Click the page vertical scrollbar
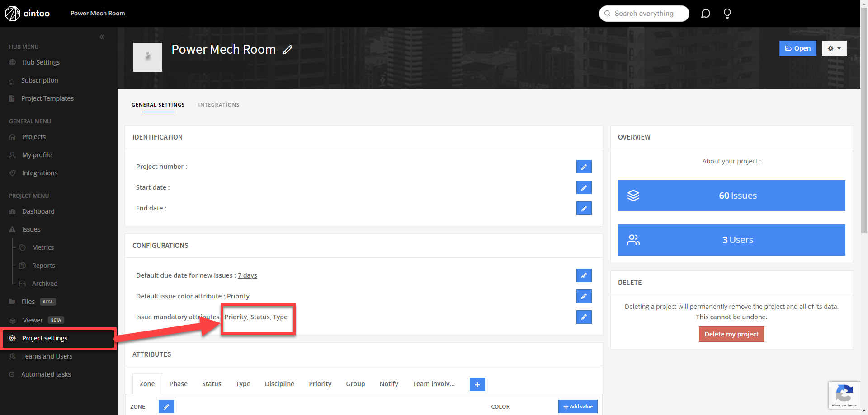The width and height of the screenshot is (868, 415). point(864,120)
